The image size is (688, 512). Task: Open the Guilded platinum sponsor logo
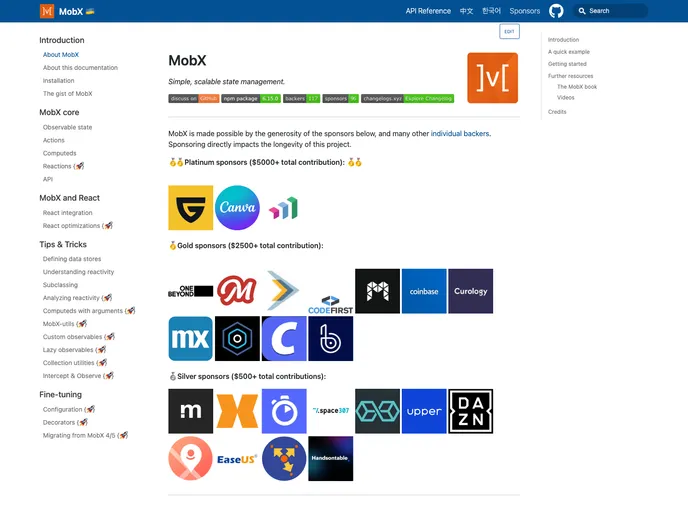click(190, 208)
